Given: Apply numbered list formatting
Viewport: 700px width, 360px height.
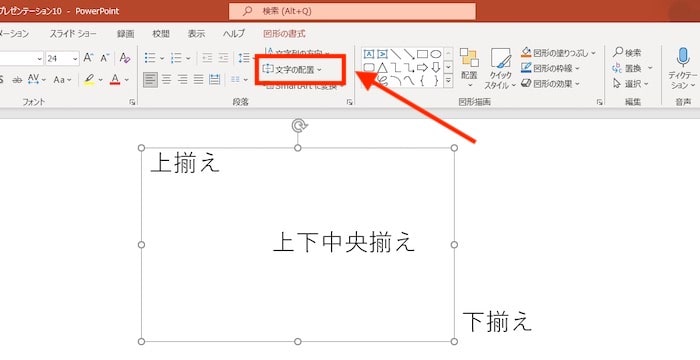Looking at the screenshot, I should 176,58.
